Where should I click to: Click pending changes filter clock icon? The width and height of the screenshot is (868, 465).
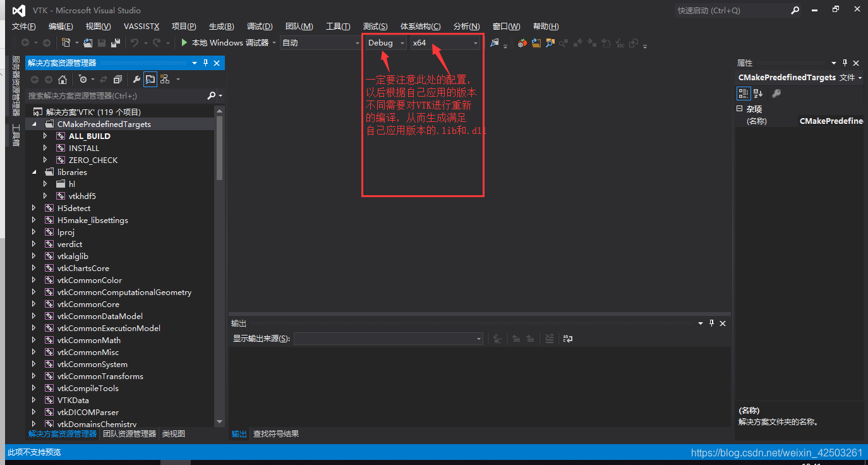[82, 80]
